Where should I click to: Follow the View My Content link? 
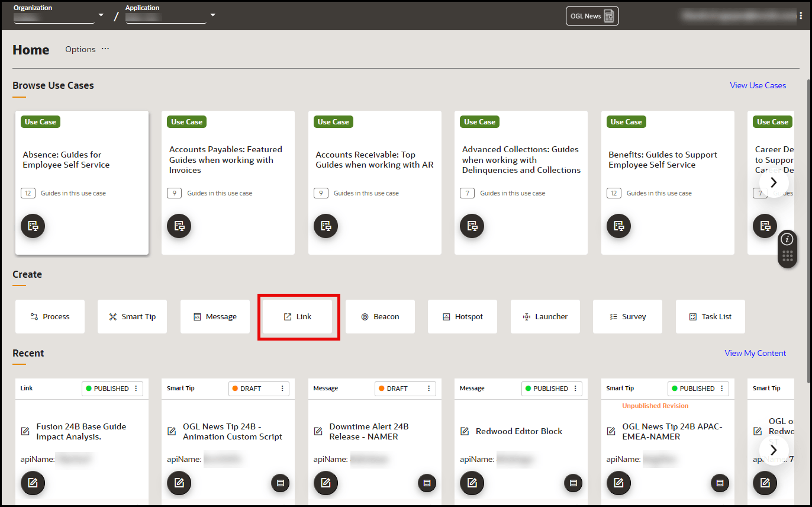tap(756, 353)
